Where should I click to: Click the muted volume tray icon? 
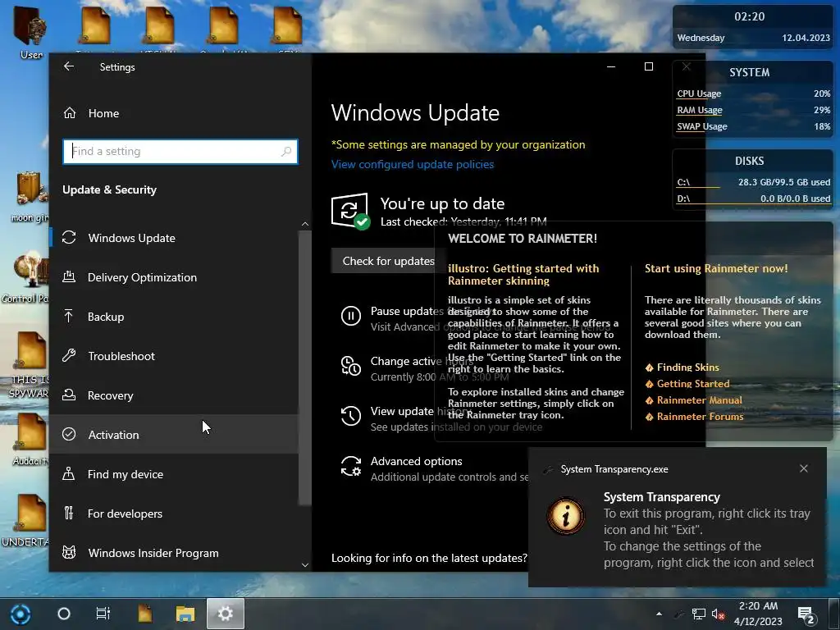(718, 614)
